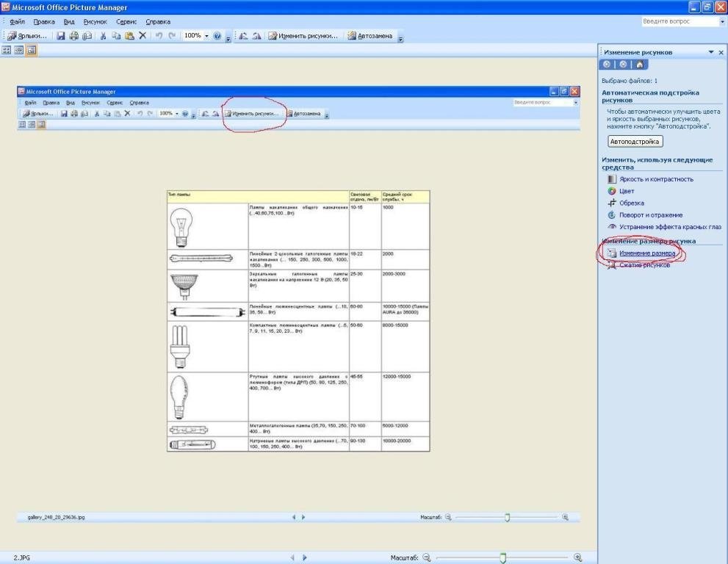
Task: Click the task pane Home icon
Action: click(x=639, y=65)
